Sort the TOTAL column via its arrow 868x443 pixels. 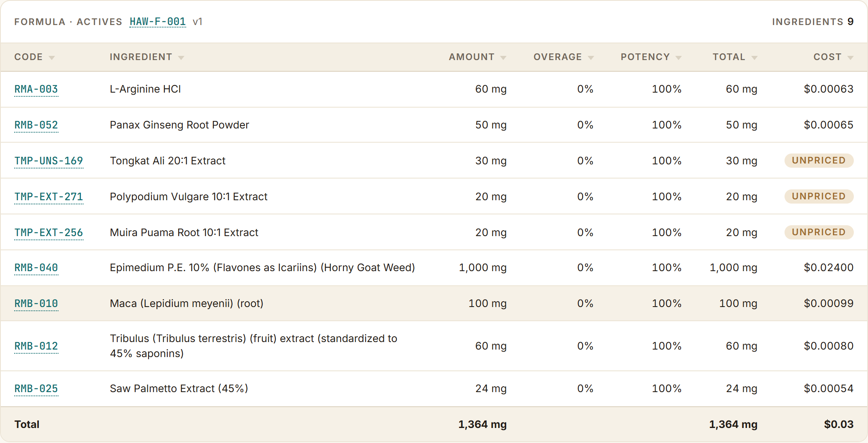[x=754, y=58]
